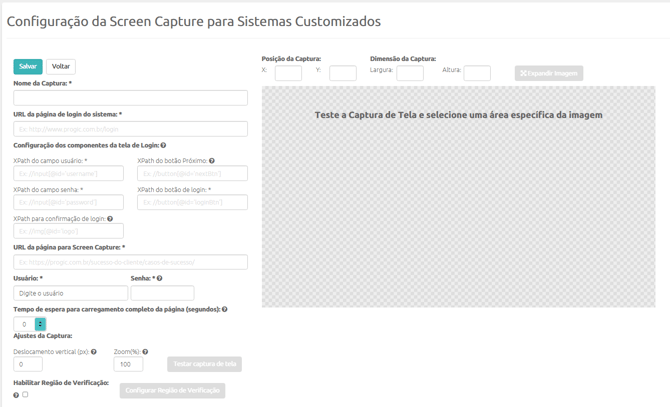
Task: Focus the Nome da Captura field
Action: tap(130, 98)
